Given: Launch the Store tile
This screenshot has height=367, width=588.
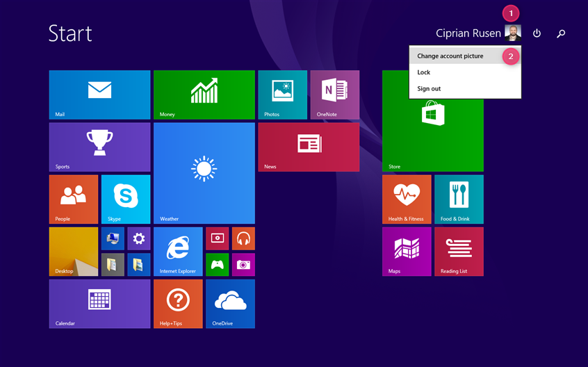Looking at the screenshot, I should click(433, 135).
